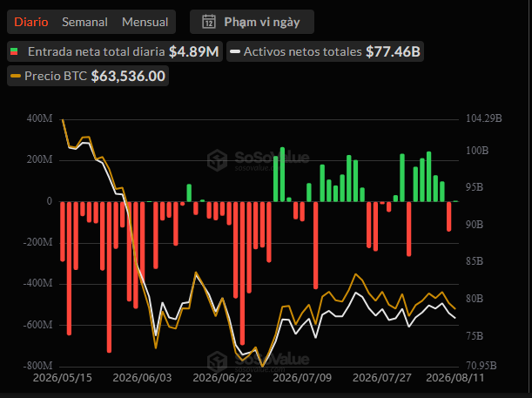Click the 85B right axis label
The width and height of the screenshot is (532, 398).
click(x=475, y=261)
